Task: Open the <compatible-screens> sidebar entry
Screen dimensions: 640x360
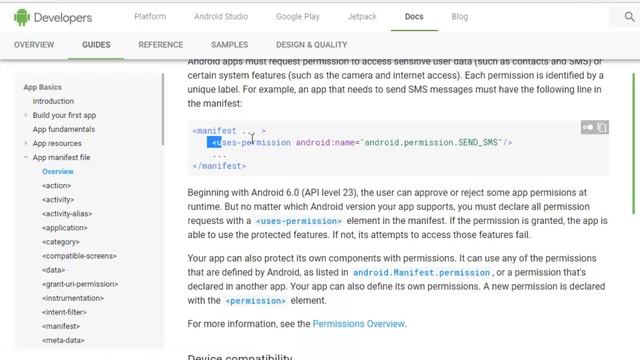Action: click(x=79, y=256)
